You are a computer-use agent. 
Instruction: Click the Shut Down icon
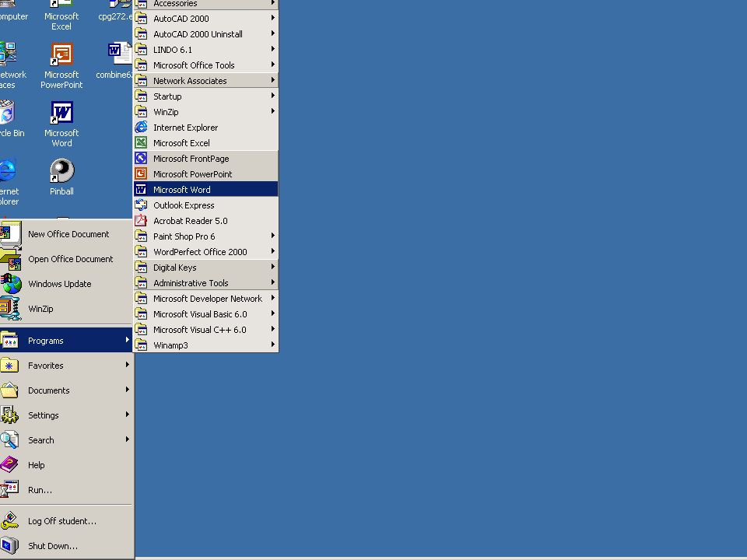(9, 546)
